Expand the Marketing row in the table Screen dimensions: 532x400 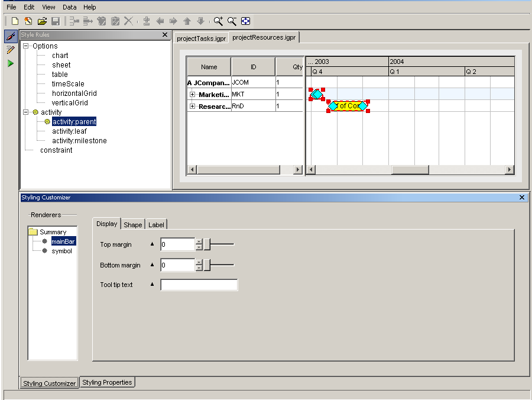(x=192, y=95)
